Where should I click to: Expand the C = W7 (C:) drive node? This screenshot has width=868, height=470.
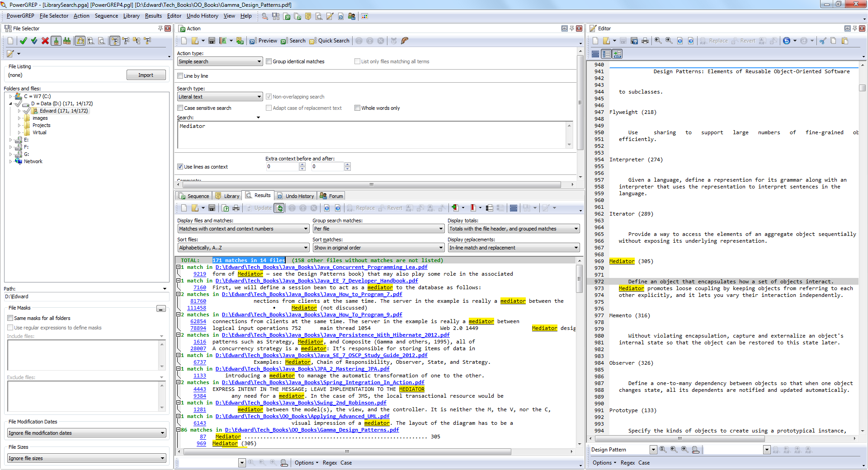(11, 96)
